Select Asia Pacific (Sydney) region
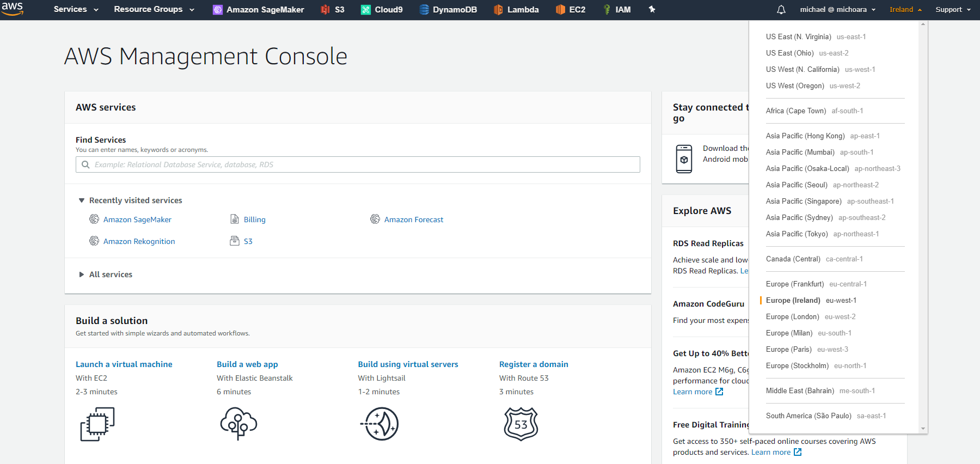This screenshot has width=980, height=464. pos(825,217)
